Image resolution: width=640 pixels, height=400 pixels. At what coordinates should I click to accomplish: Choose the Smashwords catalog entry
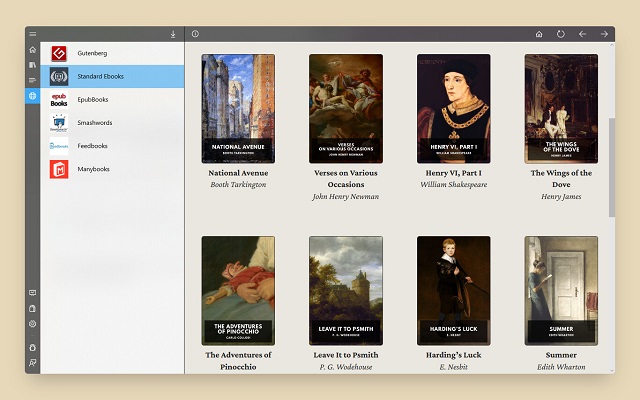(x=112, y=123)
